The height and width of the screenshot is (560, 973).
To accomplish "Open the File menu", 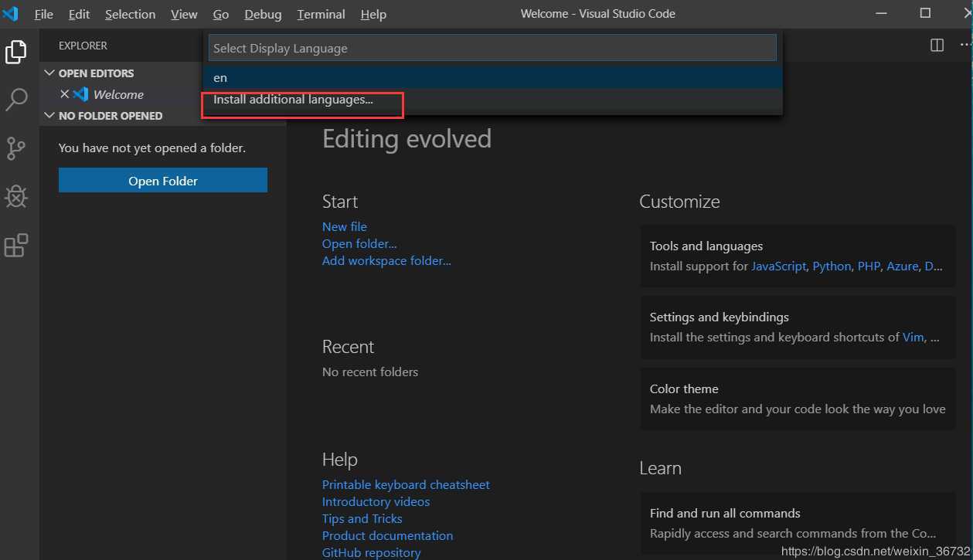I will (x=44, y=15).
